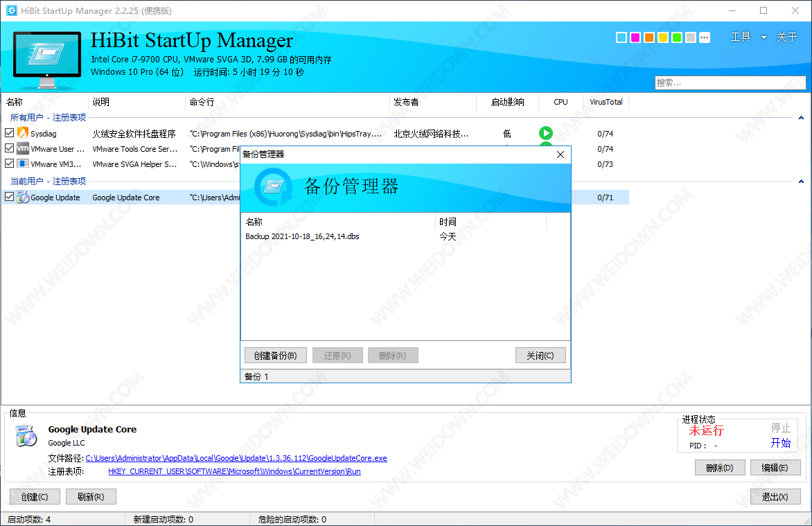
Task: Click the Sysdiag flame icon
Action: [x=23, y=133]
